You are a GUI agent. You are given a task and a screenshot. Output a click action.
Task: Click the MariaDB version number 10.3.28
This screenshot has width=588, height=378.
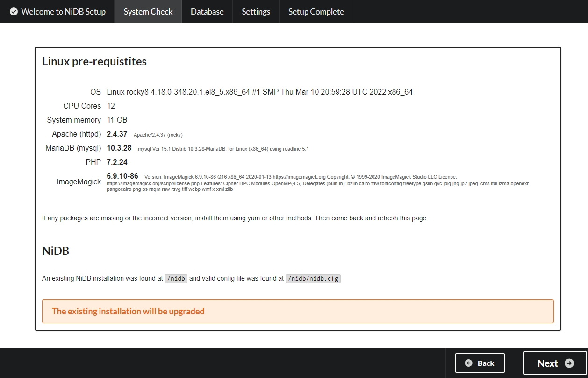click(119, 148)
